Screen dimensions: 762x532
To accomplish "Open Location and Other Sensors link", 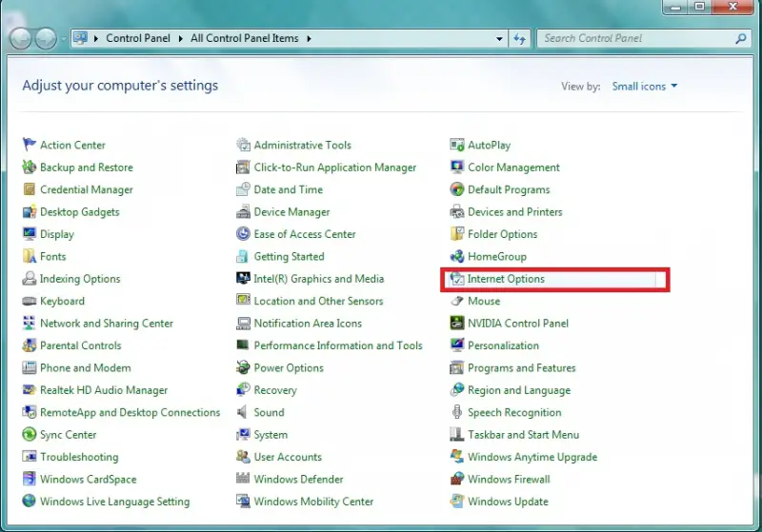I will click(x=318, y=301).
